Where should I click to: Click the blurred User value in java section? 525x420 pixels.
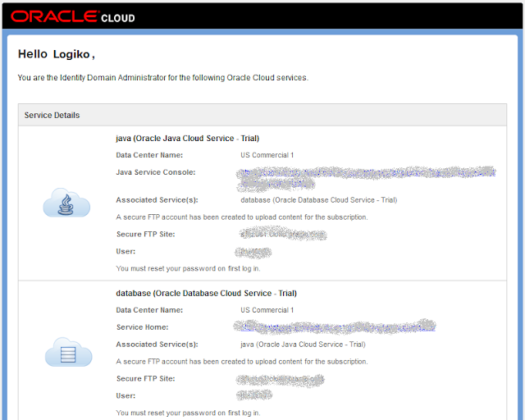click(x=253, y=252)
